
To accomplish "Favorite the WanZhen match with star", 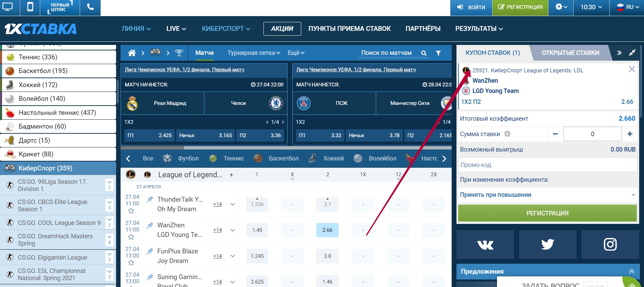I will 131,237.
